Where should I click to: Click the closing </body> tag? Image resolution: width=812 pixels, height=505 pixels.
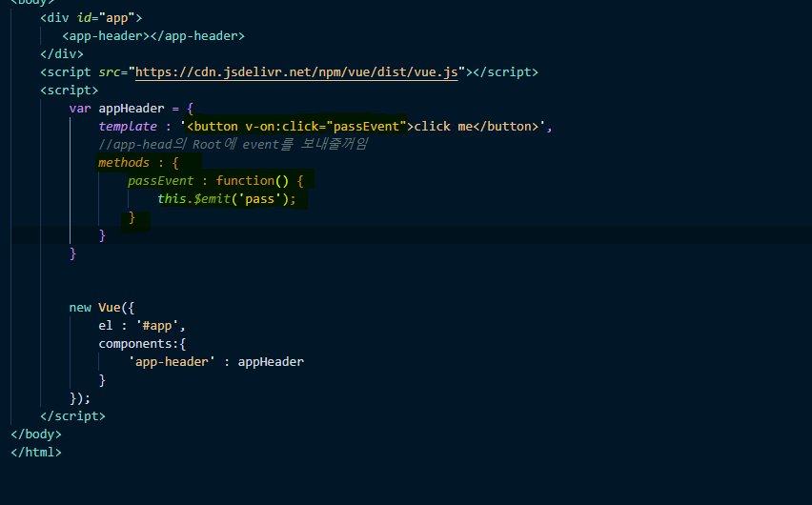coord(35,434)
